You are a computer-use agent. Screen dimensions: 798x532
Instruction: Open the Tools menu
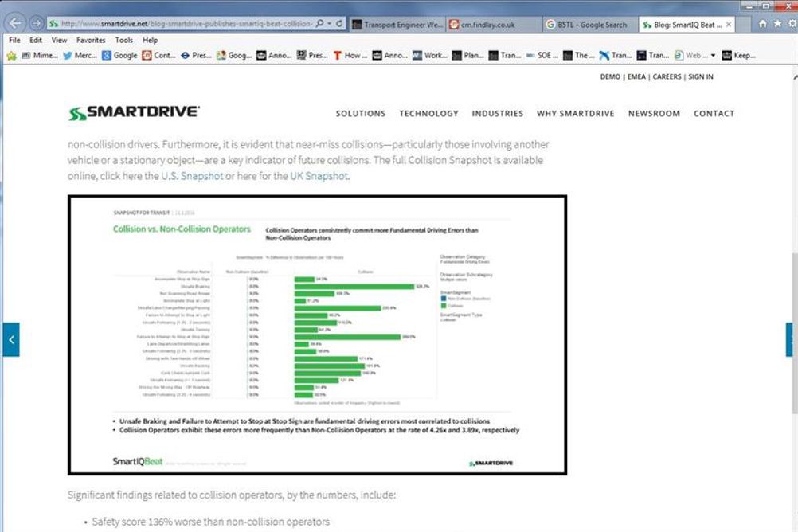tap(123, 40)
